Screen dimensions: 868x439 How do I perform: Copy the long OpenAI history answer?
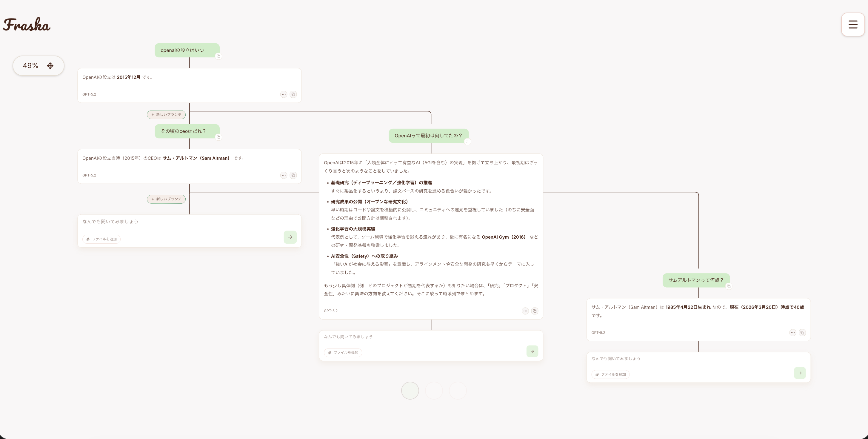click(x=535, y=311)
